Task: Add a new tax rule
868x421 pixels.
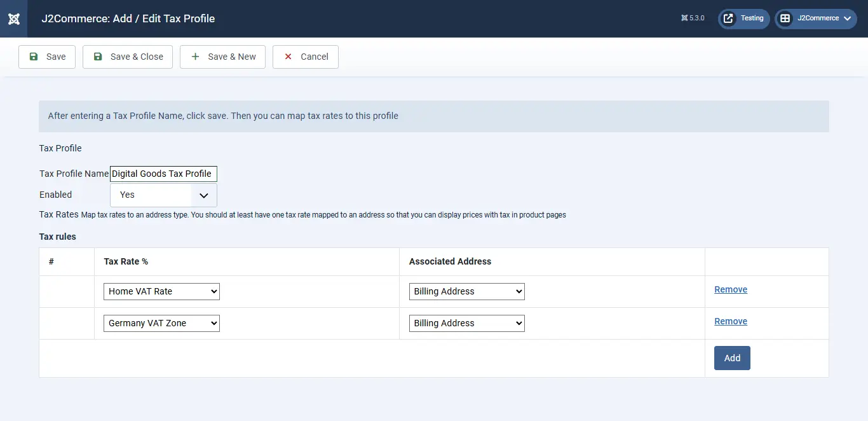Action: pos(732,358)
